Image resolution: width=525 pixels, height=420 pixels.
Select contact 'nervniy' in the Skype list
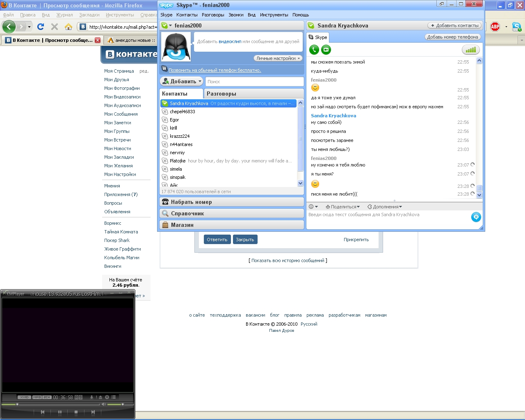pyautogui.click(x=228, y=153)
